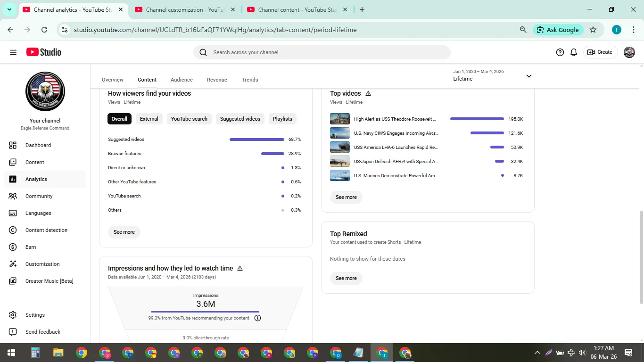
Task: Click the Eagle Defense Command channel avatar
Action: point(45,91)
